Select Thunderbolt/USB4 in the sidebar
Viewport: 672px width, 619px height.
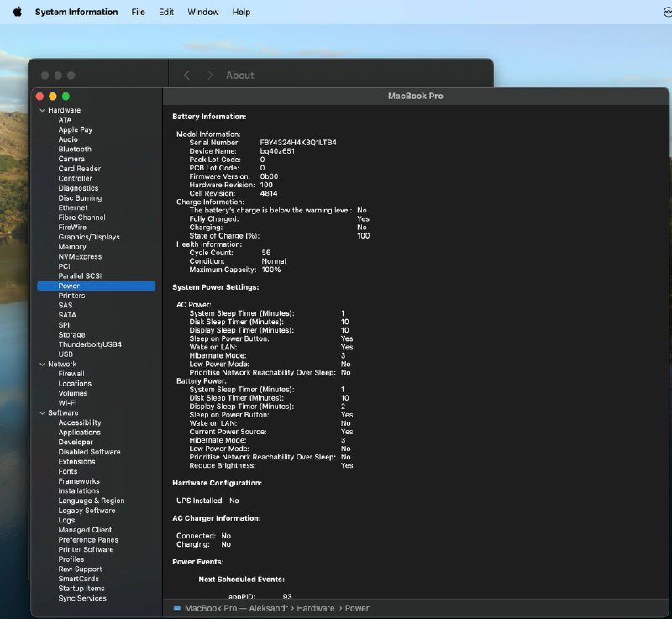click(x=90, y=344)
